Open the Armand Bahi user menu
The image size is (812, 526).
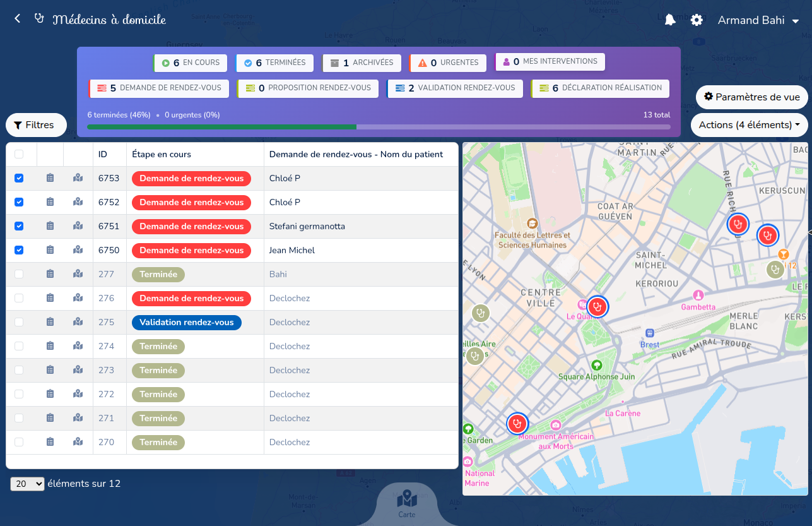758,20
